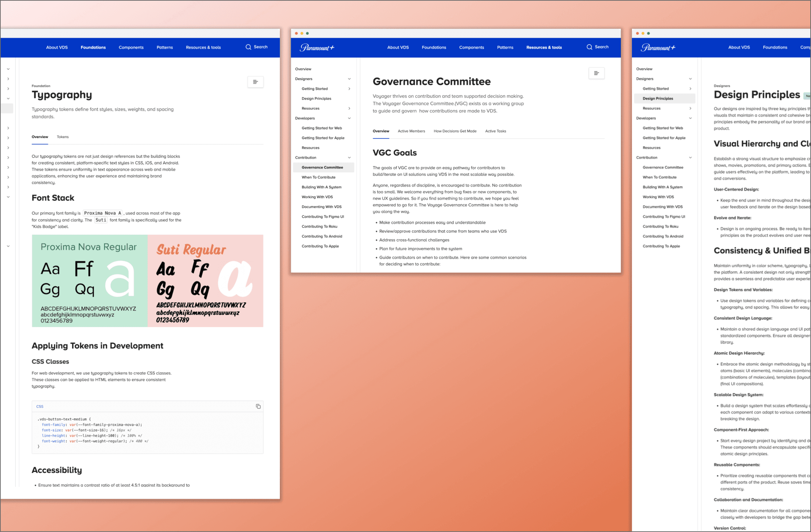This screenshot has height=532, width=811.
Task: Click the New badge beside Design Principles heading
Action: (808, 96)
